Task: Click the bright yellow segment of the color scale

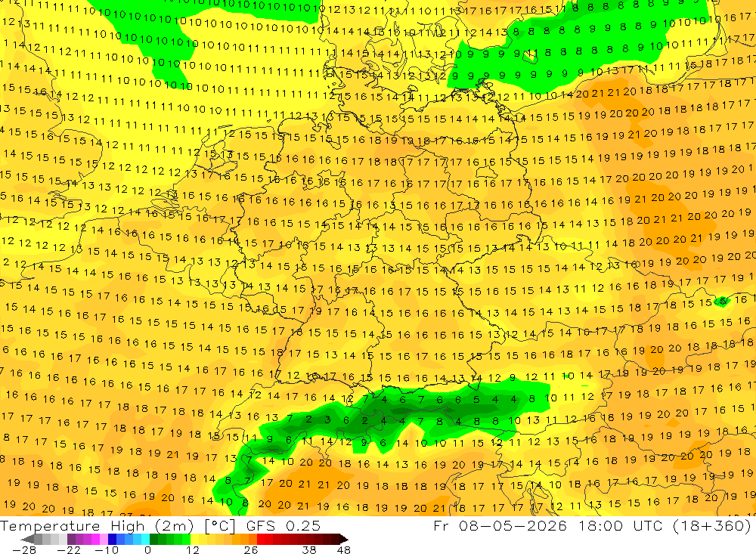Action: (194, 539)
